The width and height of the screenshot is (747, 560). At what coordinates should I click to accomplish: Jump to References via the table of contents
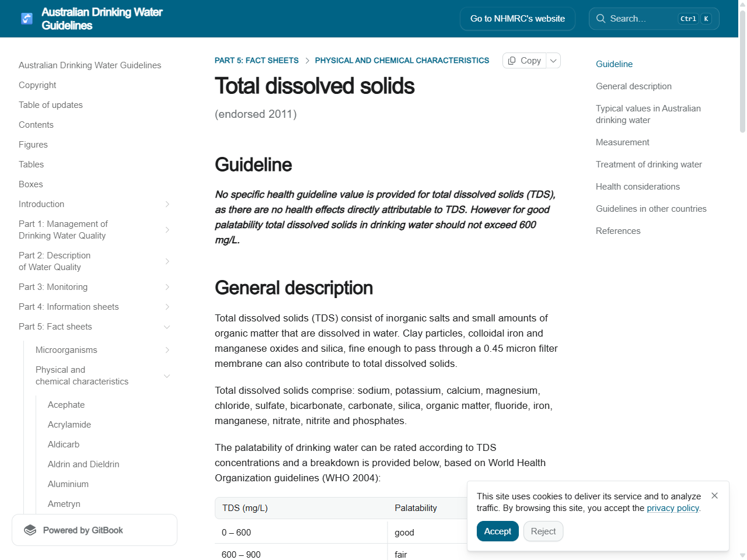pos(618,230)
